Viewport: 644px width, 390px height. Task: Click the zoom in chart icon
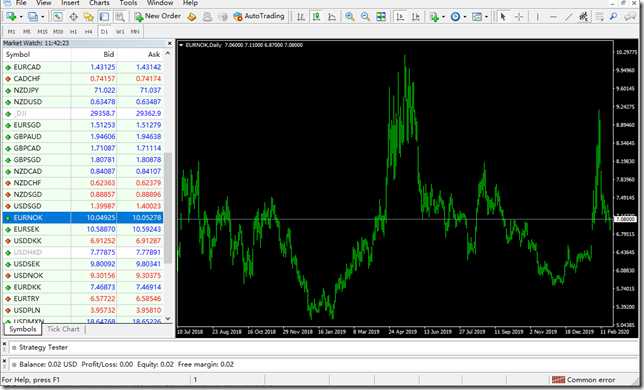click(x=350, y=17)
